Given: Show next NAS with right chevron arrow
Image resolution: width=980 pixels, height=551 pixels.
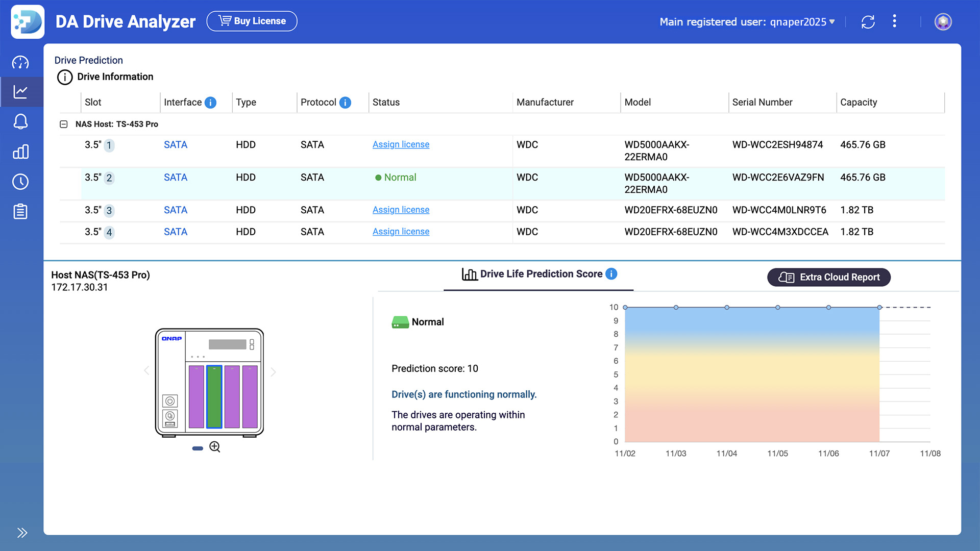Looking at the screenshot, I should [274, 372].
